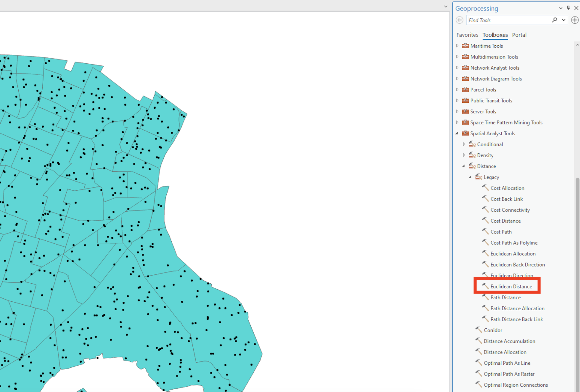Click the Spatial Analyst Tools toolbox icon
The width and height of the screenshot is (580, 392).
(x=465, y=133)
